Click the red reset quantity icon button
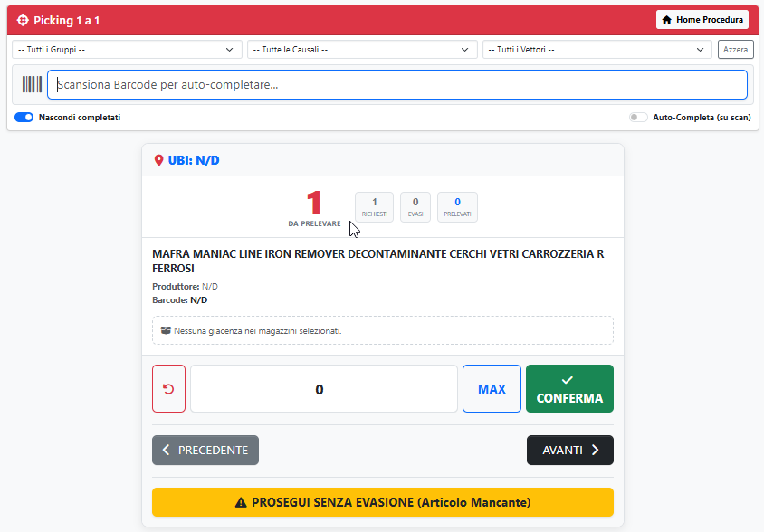Viewport: 764px width, 532px height. 168,389
